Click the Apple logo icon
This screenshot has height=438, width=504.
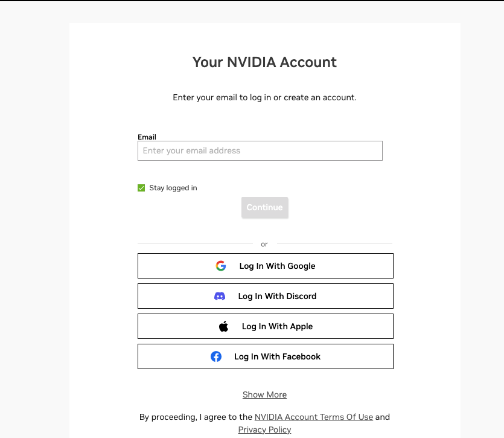click(224, 326)
